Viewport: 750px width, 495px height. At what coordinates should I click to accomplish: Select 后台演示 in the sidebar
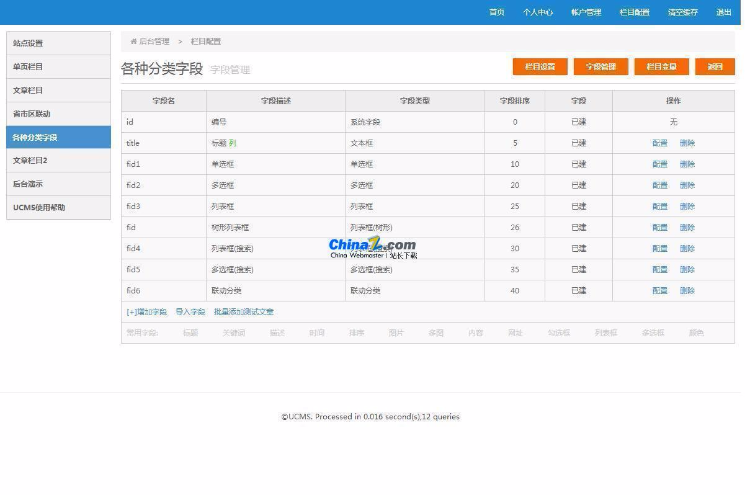(58, 184)
